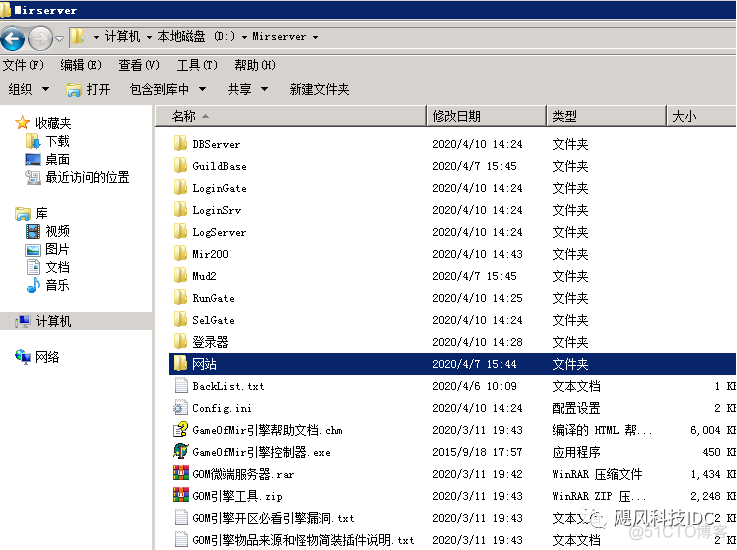Image resolution: width=737 pixels, height=550 pixels.
Task: Select the Config.ini settings file icon
Action: coord(180,408)
